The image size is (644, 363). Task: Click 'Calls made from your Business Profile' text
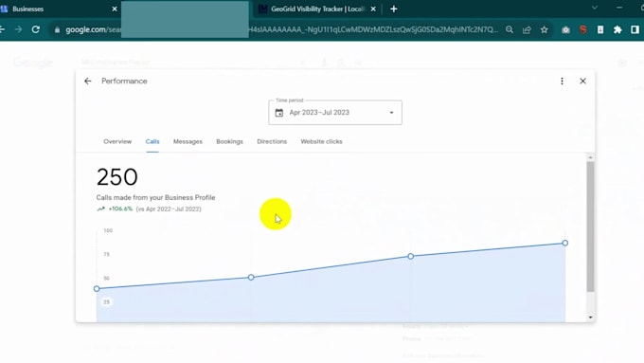click(155, 198)
